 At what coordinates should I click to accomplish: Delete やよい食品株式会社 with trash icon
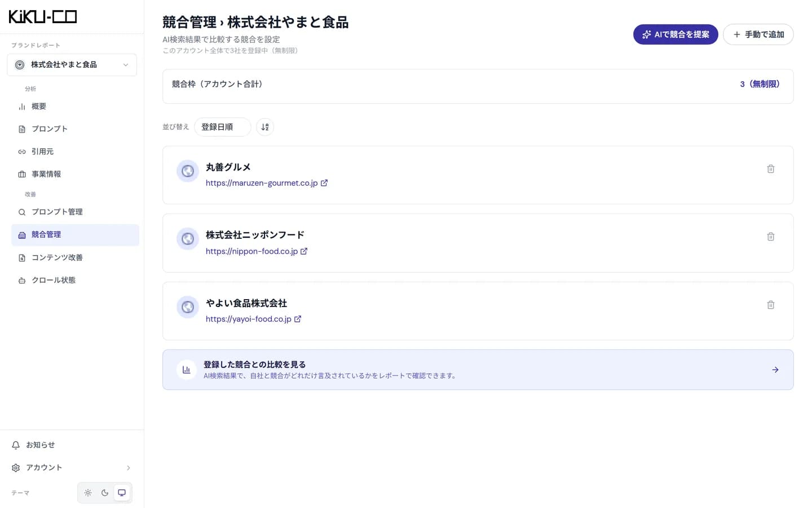click(x=771, y=305)
